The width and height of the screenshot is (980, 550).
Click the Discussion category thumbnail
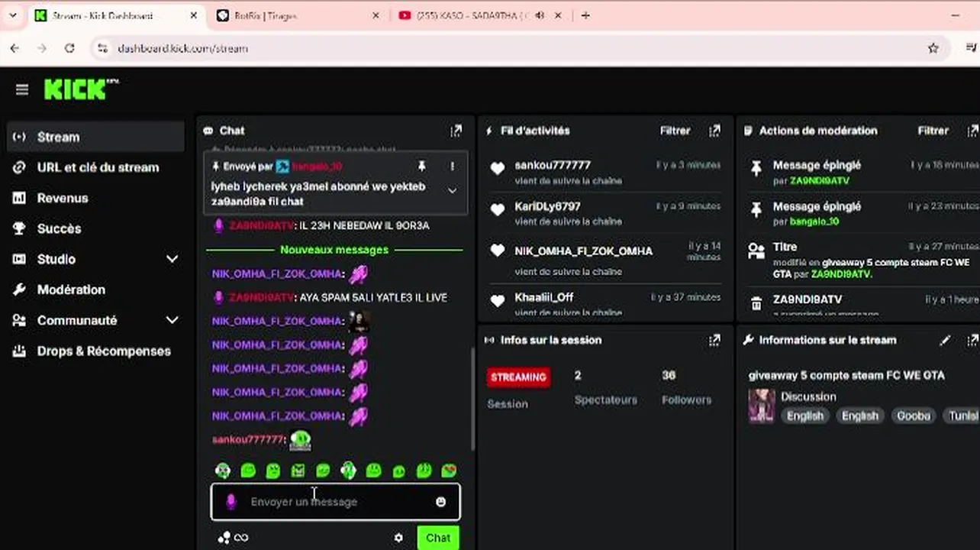(x=762, y=406)
